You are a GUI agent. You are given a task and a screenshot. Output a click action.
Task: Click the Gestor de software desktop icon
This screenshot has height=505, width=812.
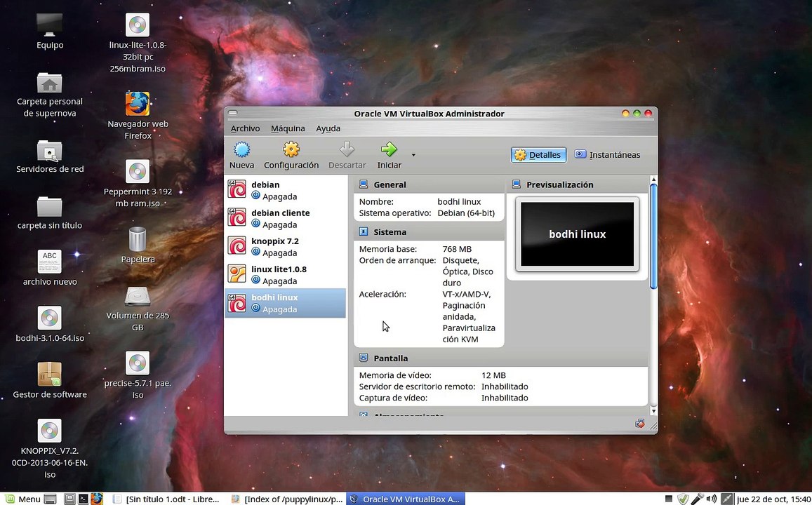coord(50,374)
